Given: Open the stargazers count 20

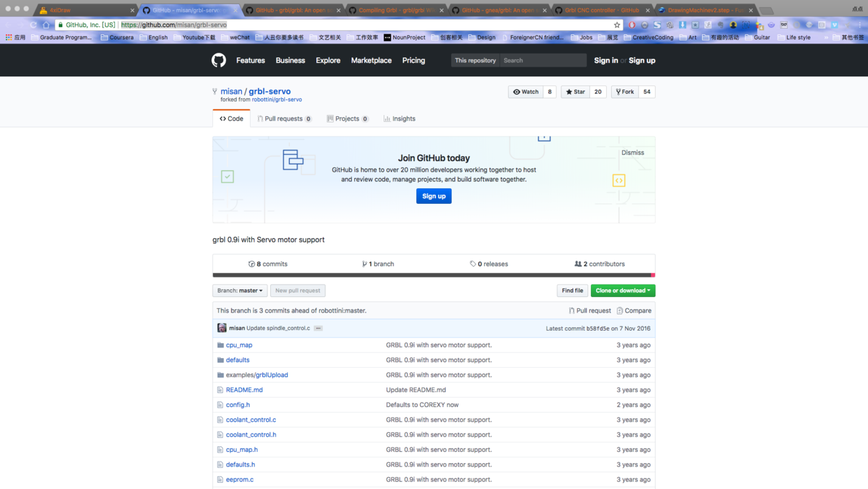Looking at the screenshot, I should [598, 92].
